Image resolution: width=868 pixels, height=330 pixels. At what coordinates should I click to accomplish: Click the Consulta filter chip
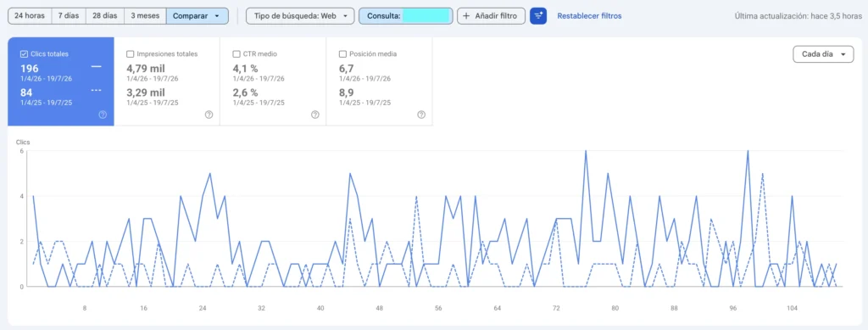[x=406, y=16]
